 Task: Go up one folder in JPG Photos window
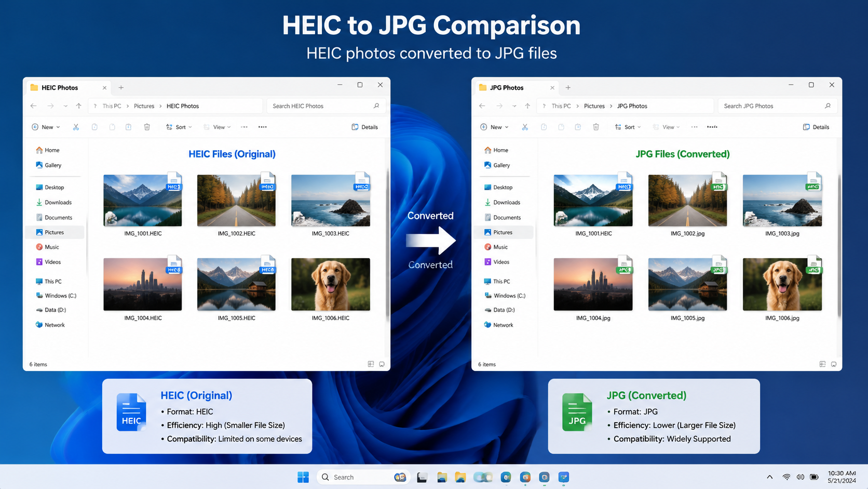[527, 106]
